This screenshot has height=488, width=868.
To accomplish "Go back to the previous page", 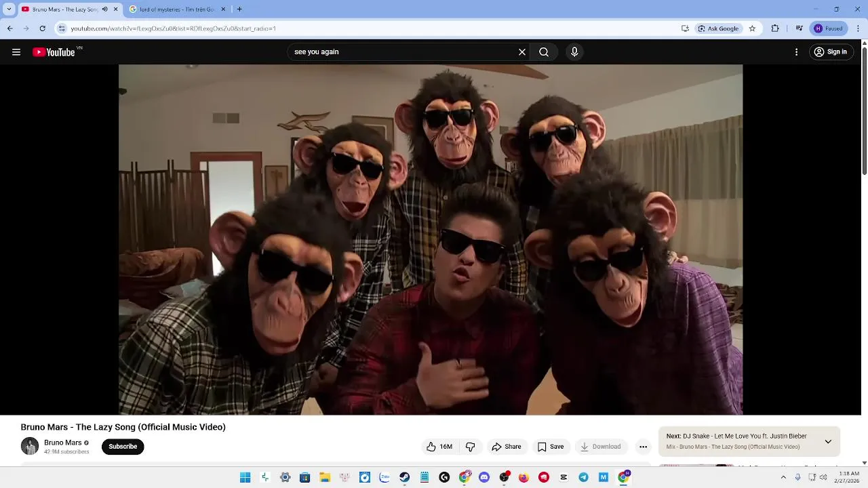I will coord(9,28).
